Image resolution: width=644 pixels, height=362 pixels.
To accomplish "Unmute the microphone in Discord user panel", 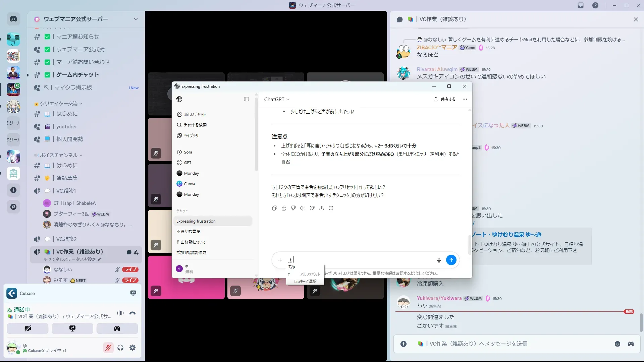I will (108, 348).
